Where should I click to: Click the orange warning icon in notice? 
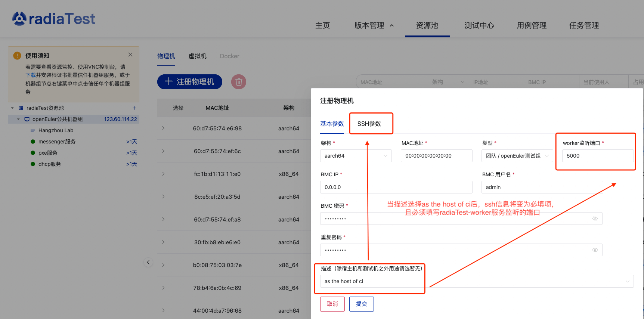point(17,56)
